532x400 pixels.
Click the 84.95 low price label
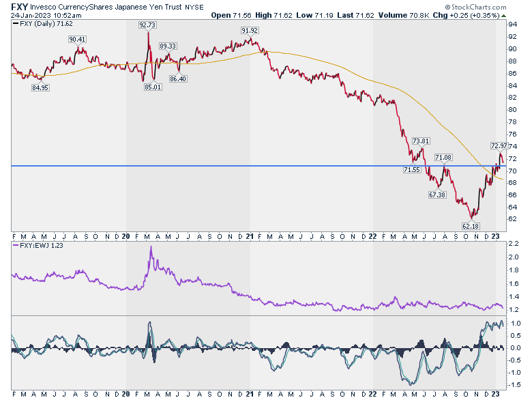point(40,87)
